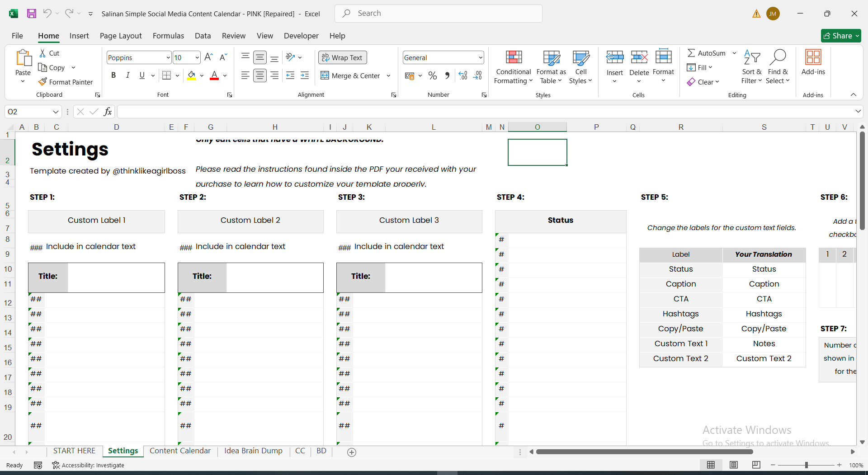Image resolution: width=868 pixels, height=475 pixels.
Task: Toggle Underline formatting
Action: [142, 75]
